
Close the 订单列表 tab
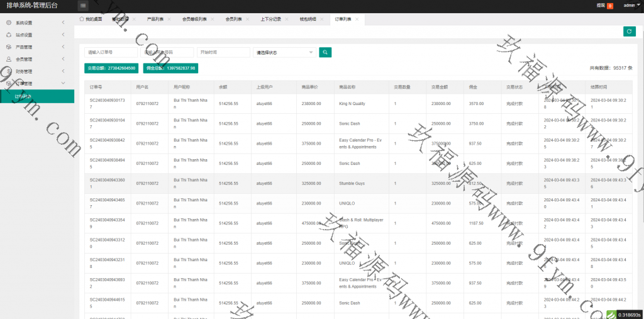[x=357, y=20]
